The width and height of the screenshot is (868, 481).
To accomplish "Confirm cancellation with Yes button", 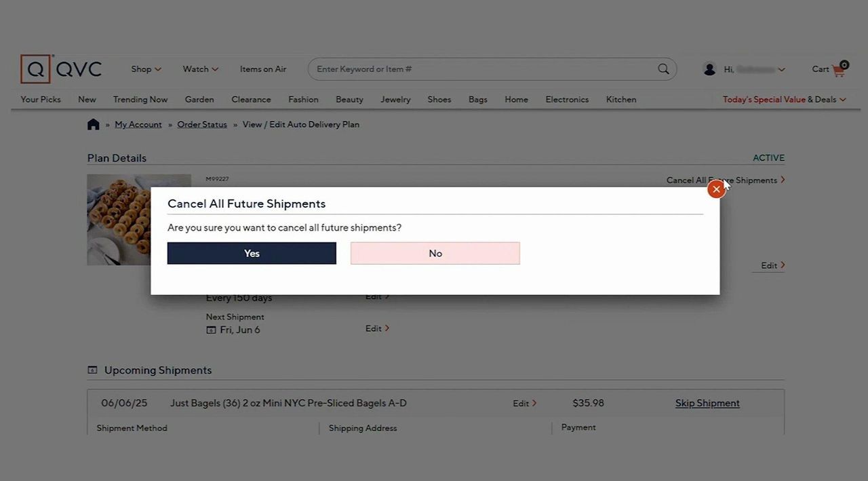I will 252,253.
